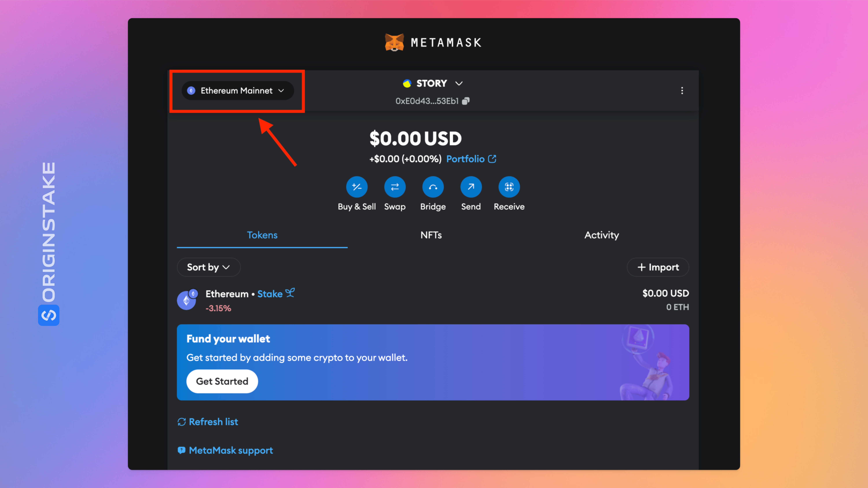This screenshot has width=868, height=488.
Task: Click the Send icon
Action: click(471, 187)
